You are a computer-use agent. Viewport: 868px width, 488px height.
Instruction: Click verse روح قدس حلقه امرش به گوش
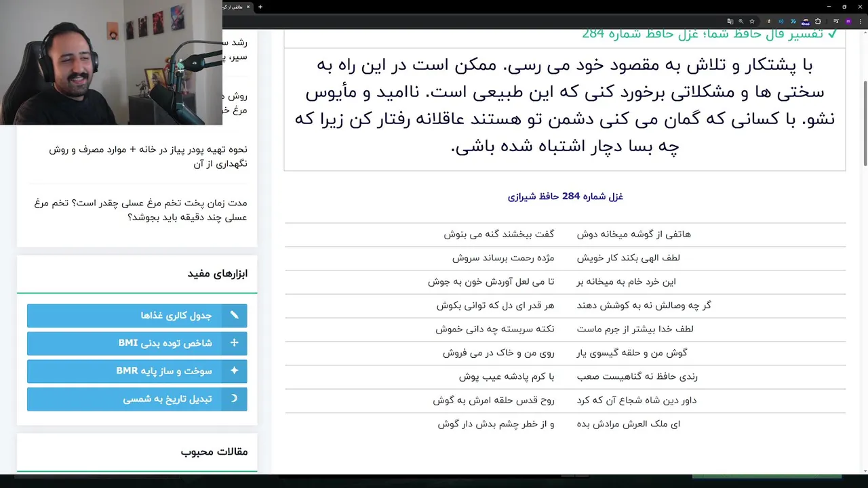pos(494,400)
